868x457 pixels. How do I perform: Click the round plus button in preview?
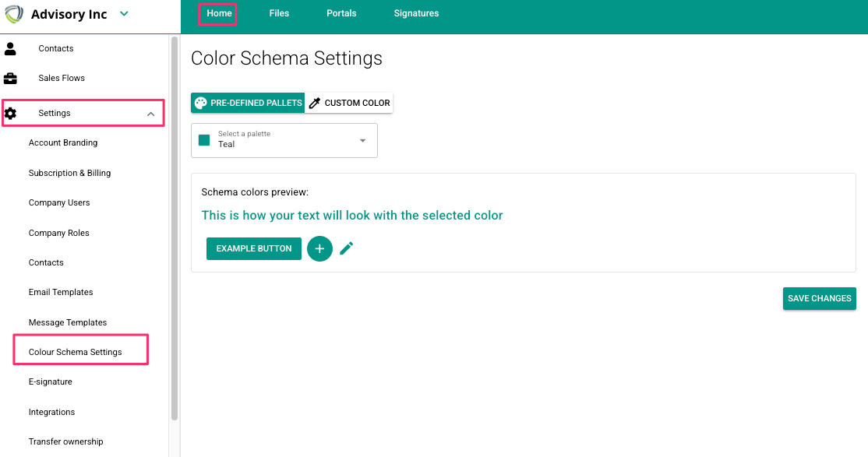(319, 248)
